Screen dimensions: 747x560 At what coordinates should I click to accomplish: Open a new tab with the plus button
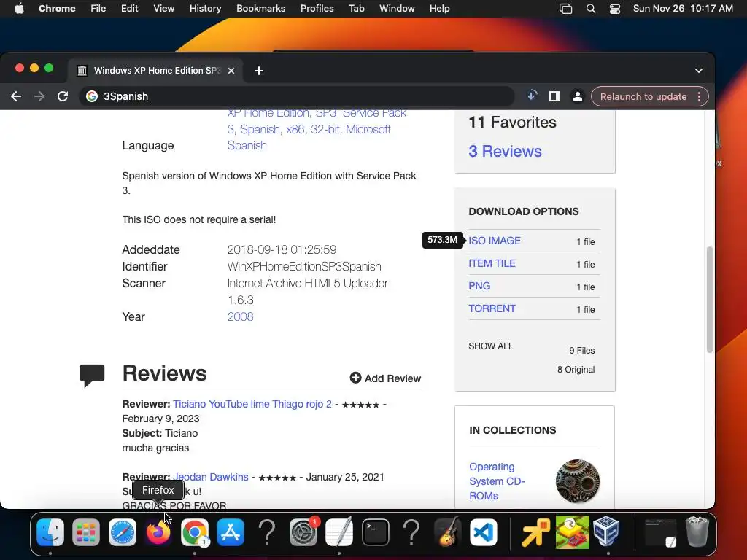pos(259,71)
